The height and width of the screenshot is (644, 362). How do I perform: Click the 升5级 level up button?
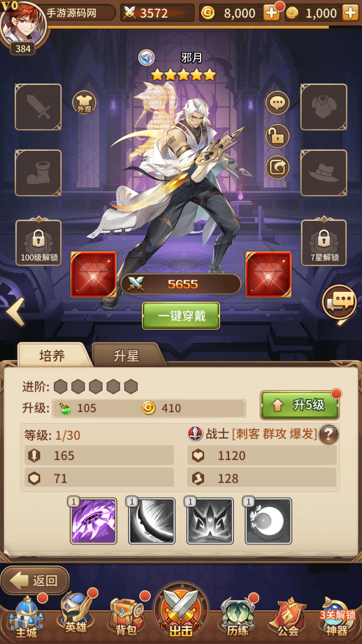pyautogui.click(x=300, y=405)
